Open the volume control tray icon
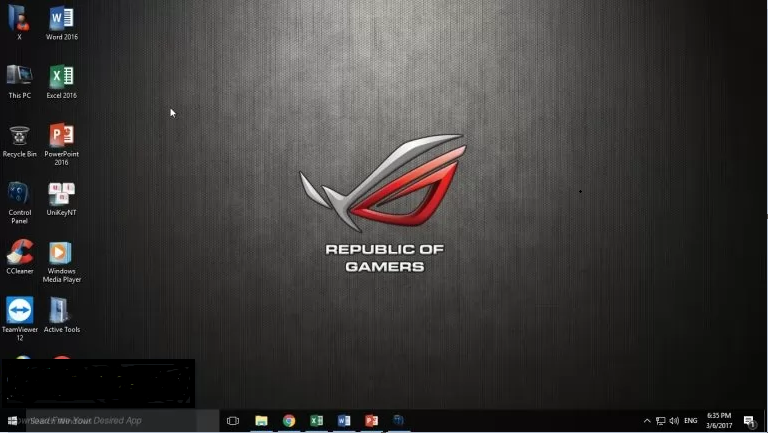Image resolution: width=768 pixels, height=433 pixels. [x=674, y=421]
